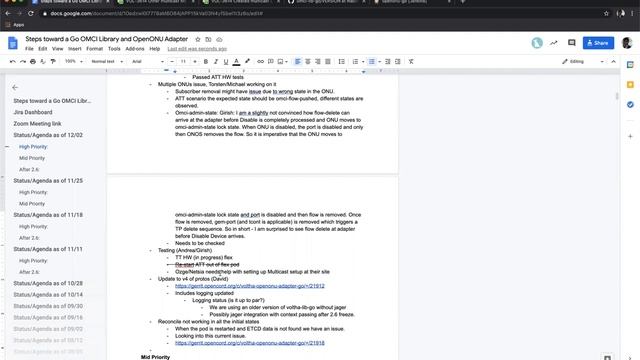Set justified text alignment
This screenshot has height=360, width=640.
coord(328,62)
